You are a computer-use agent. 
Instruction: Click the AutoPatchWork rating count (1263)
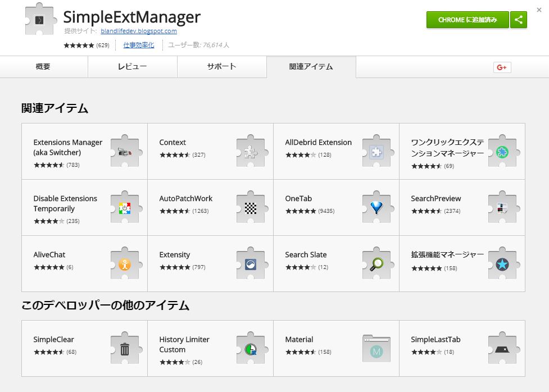click(x=200, y=211)
